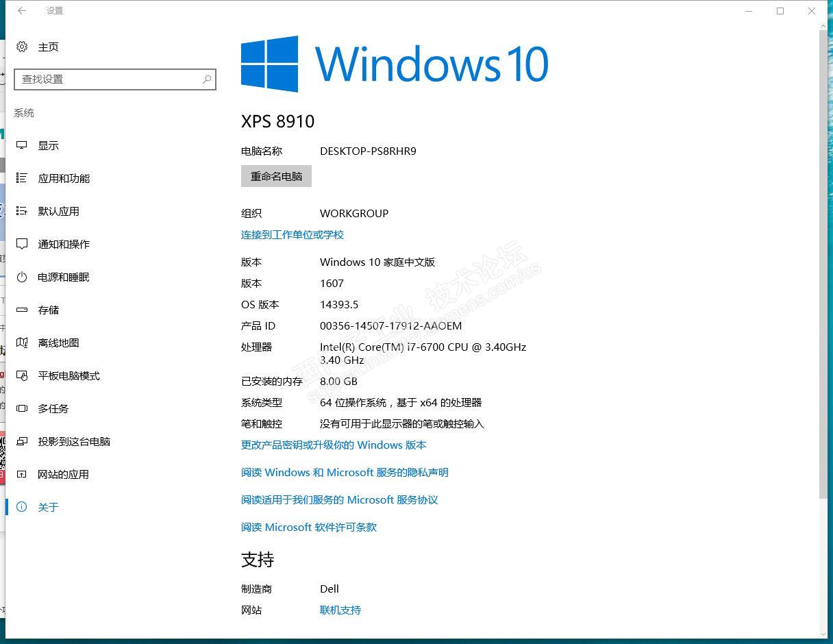833x644 pixels.
Task: Maximize the Settings window
Action: pos(780,11)
